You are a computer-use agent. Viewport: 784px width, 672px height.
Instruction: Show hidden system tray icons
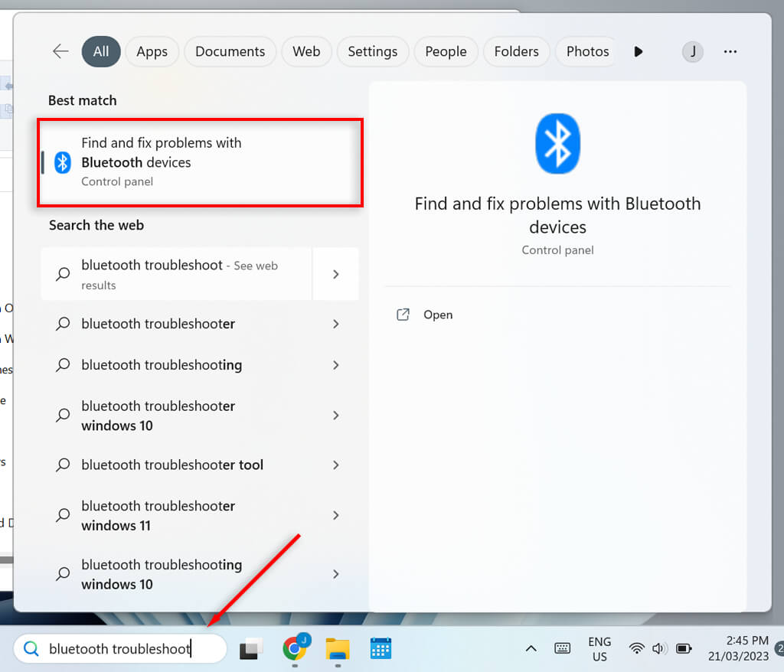coord(531,648)
